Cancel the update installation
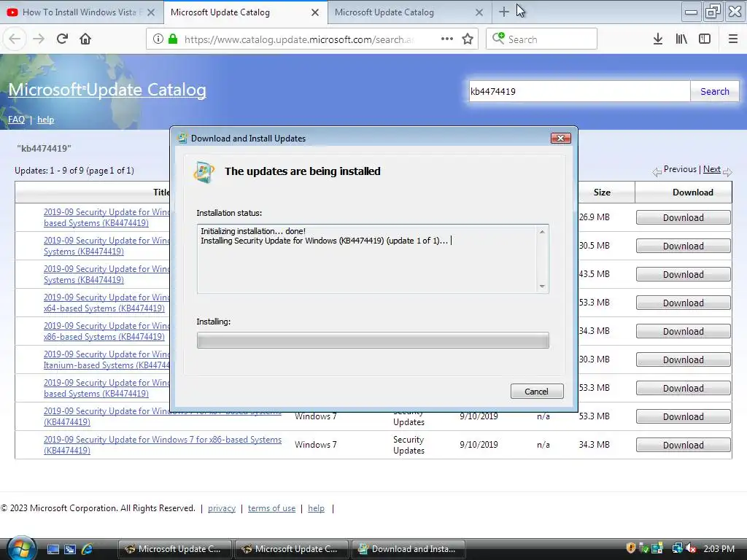The image size is (747, 560). tap(537, 392)
